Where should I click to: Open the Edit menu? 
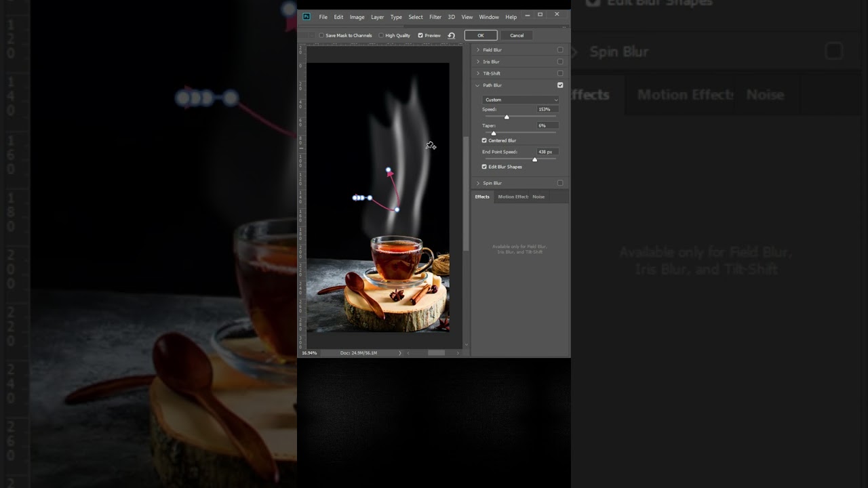(338, 17)
